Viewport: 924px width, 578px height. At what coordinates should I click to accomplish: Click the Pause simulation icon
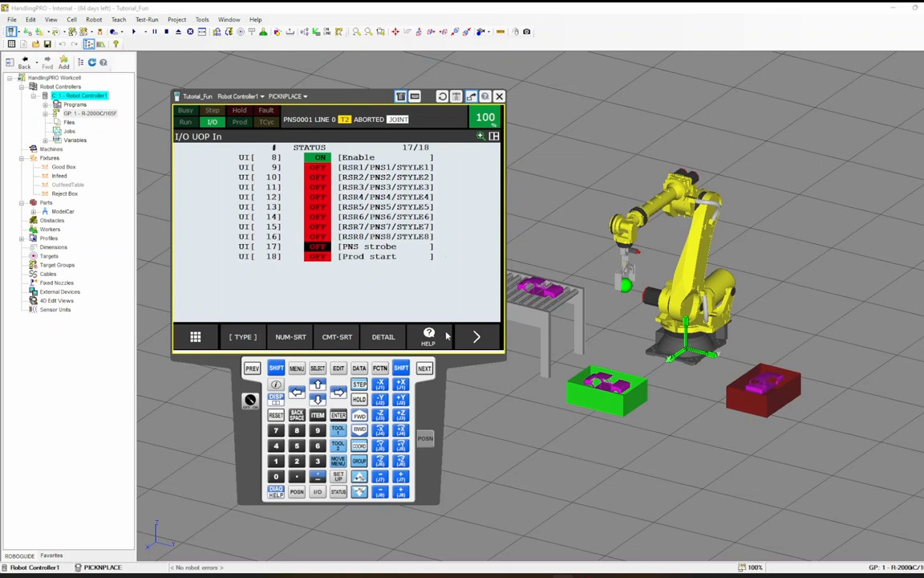pos(155,31)
